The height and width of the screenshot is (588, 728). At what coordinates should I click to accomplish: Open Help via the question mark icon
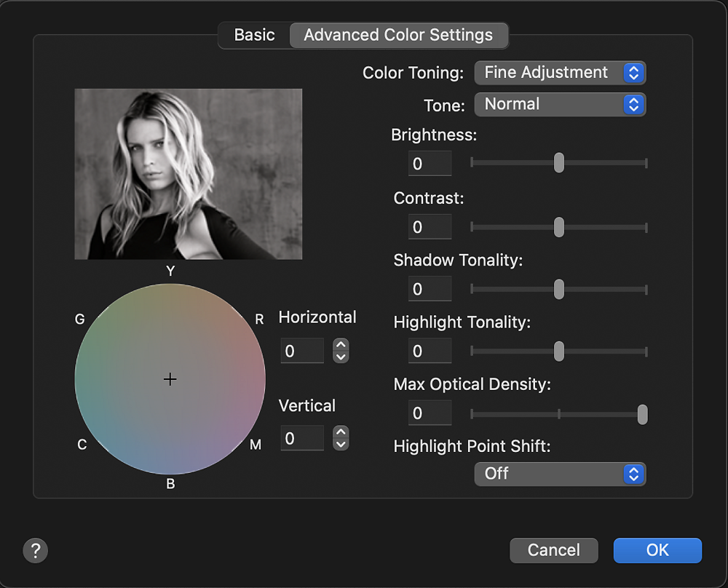point(35,552)
